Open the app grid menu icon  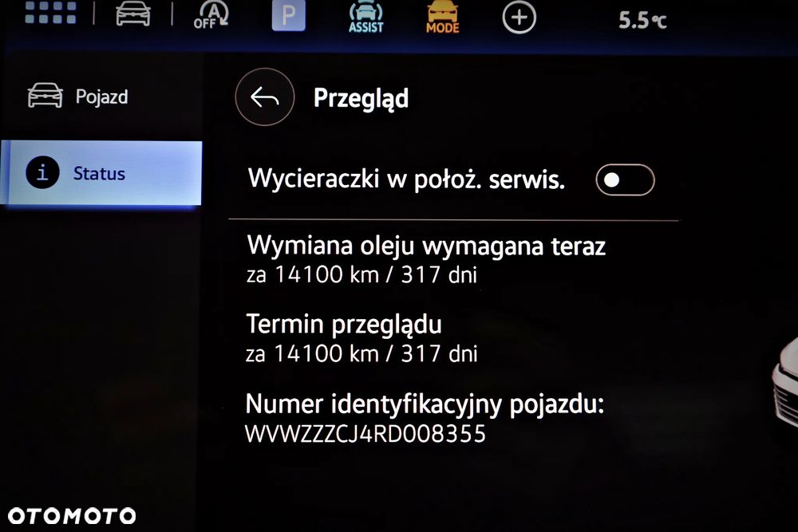(50, 12)
